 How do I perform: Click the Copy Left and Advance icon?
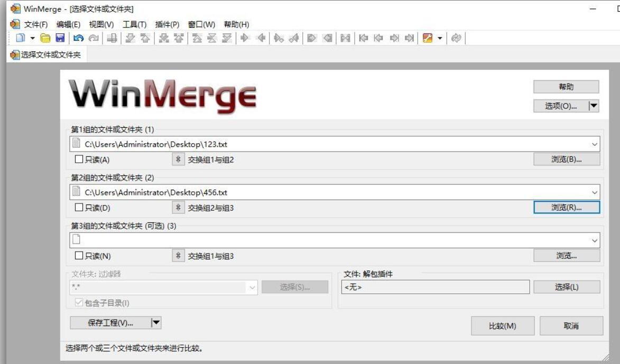click(x=294, y=38)
